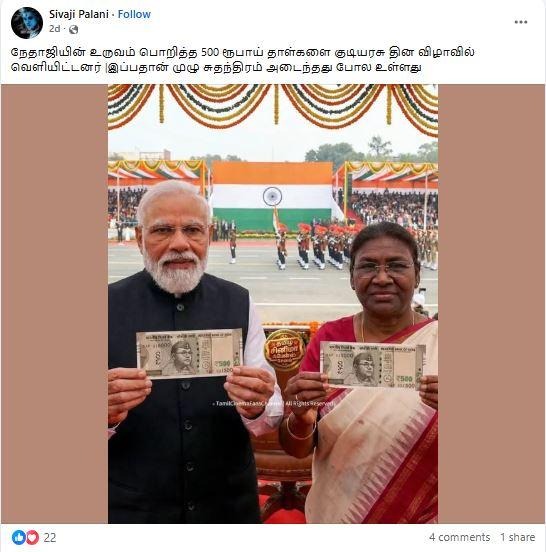Open the 2d timestamp link
This screenshot has width=546, height=552.
(x=55, y=29)
